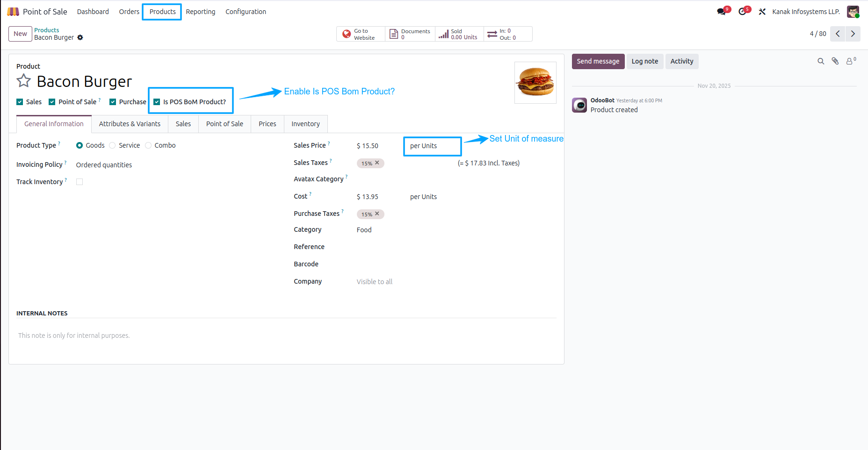
Task: Click the tools/debug icon in the top bar
Action: (762, 11)
